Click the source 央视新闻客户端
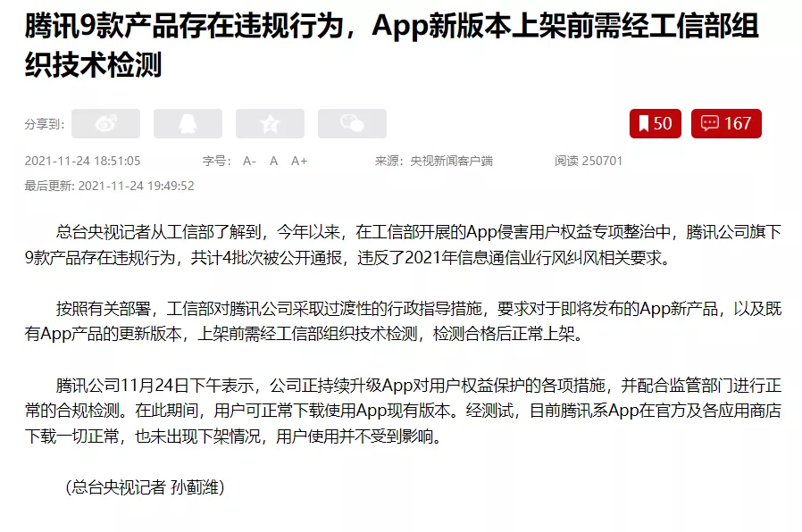Screen dimensions: 802x532 click(452, 162)
